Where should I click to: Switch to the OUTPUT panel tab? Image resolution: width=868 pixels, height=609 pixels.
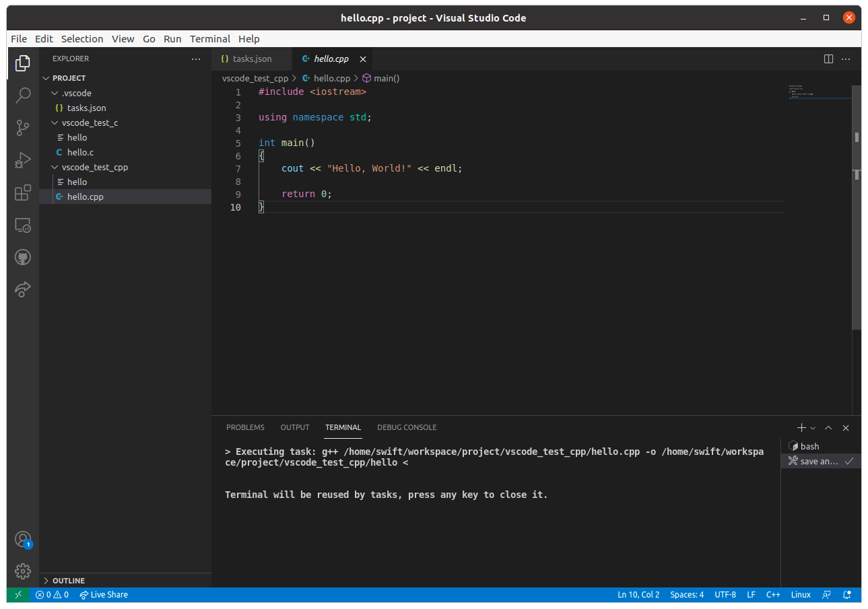click(295, 427)
